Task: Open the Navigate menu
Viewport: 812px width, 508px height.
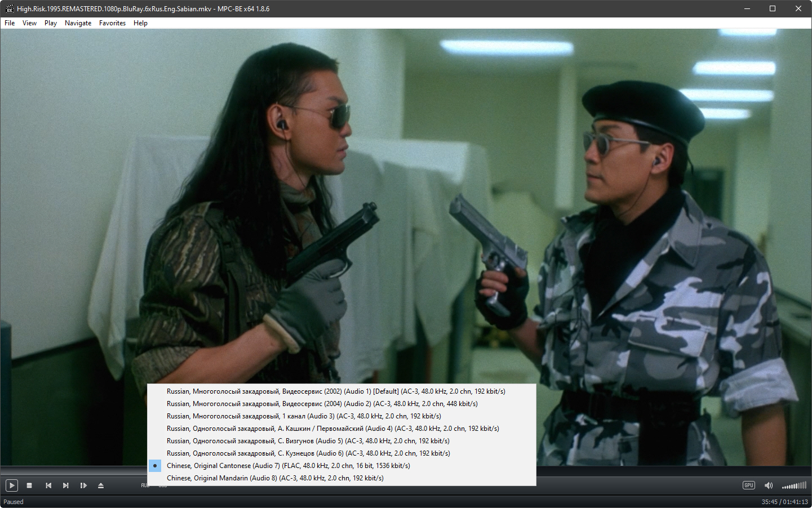Action: click(x=78, y=23)
